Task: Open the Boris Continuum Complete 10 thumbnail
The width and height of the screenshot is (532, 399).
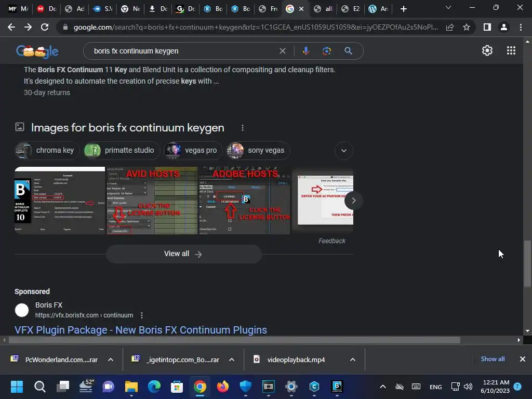Action: click(x=60, y=201)
